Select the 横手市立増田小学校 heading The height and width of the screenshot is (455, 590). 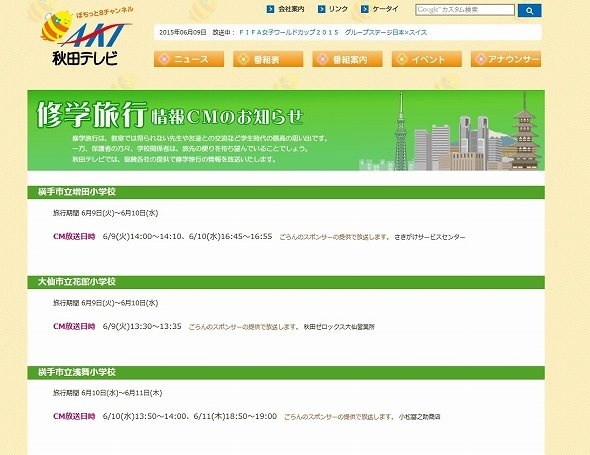coord(76,192)
